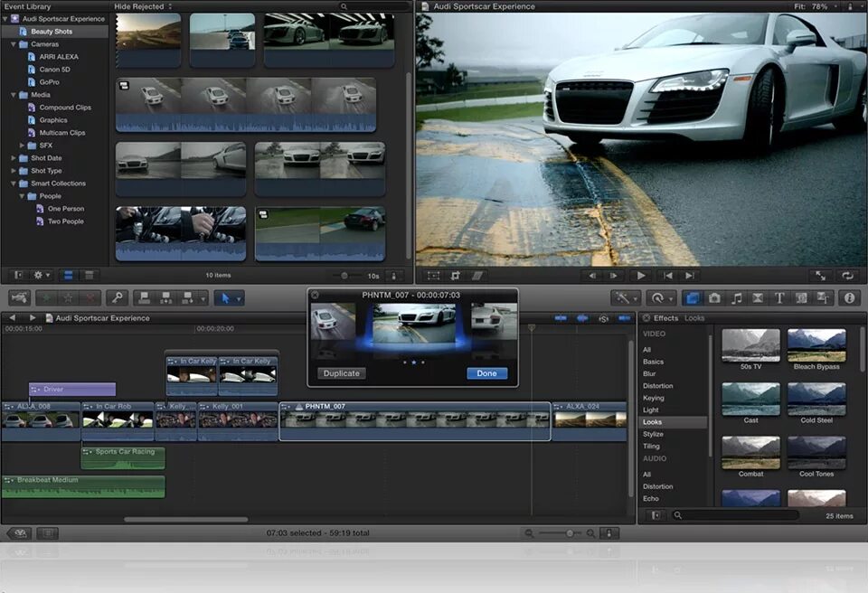Click the Transform tool in viewer

pos(434,275)
